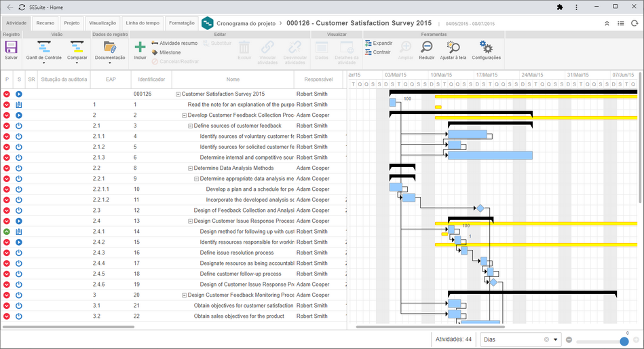Click the Comparar view icon

click(x=77, y=48)
